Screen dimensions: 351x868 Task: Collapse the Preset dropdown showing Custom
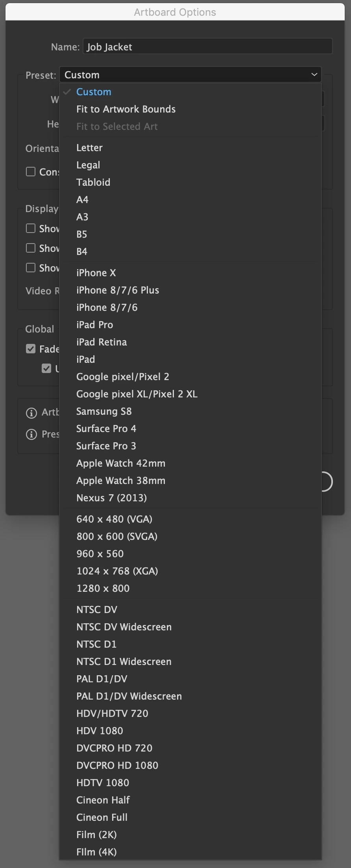click(190, 74)
